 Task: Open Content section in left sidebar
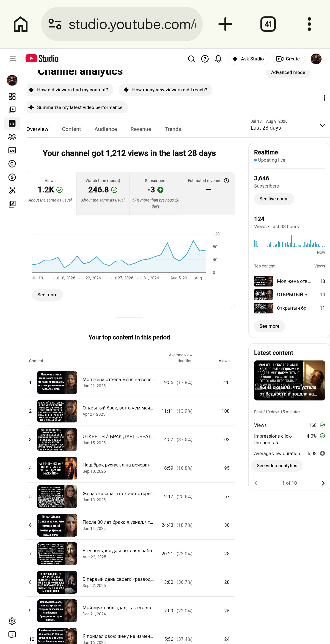12,110
